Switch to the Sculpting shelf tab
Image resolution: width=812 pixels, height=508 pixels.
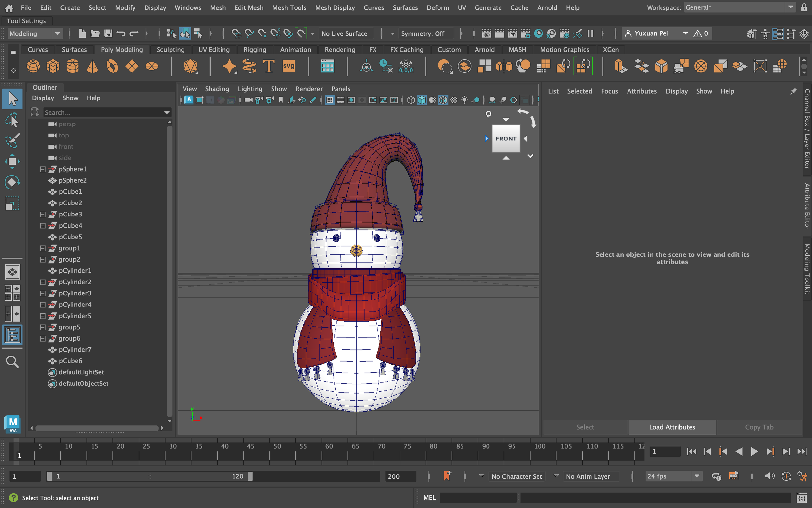(171, 50)
